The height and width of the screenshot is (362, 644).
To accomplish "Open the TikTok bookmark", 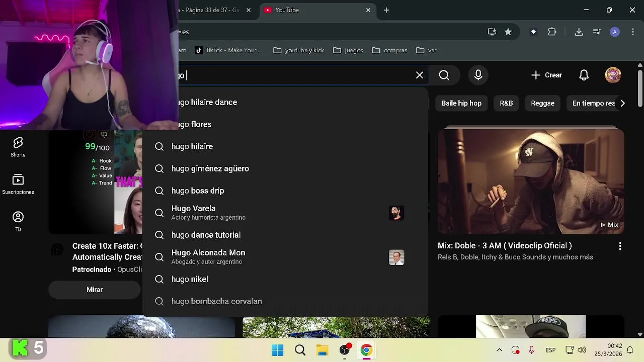I will (228, 50).
